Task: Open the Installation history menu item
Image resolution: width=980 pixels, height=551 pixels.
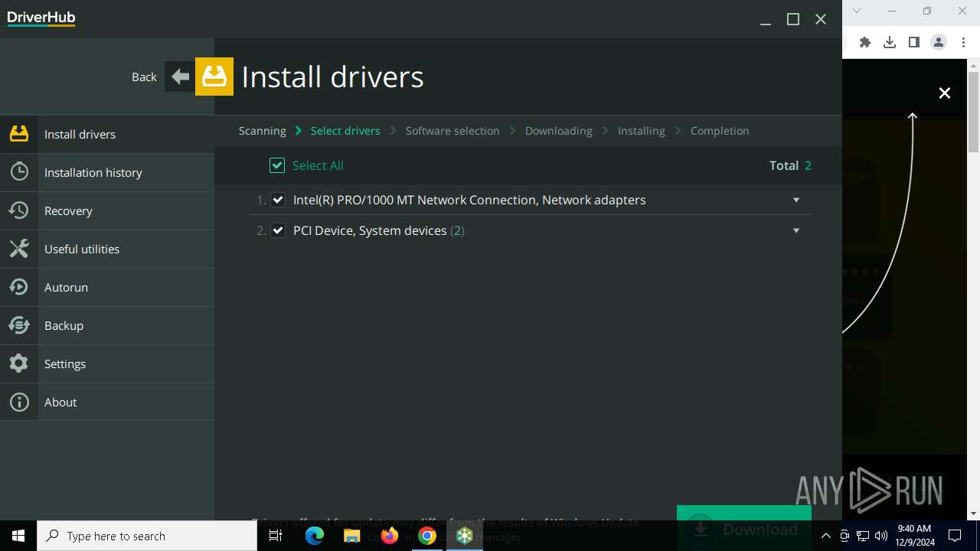Action: pos(107,172)
